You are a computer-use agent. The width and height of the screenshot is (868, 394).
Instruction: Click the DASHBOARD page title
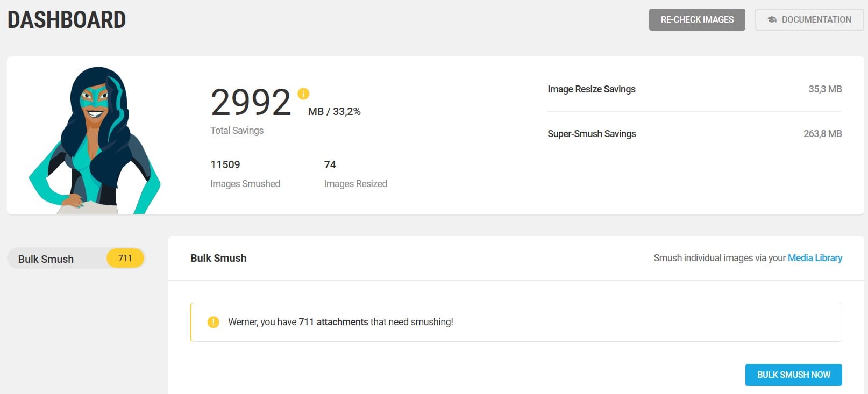[x=67, y=20]
